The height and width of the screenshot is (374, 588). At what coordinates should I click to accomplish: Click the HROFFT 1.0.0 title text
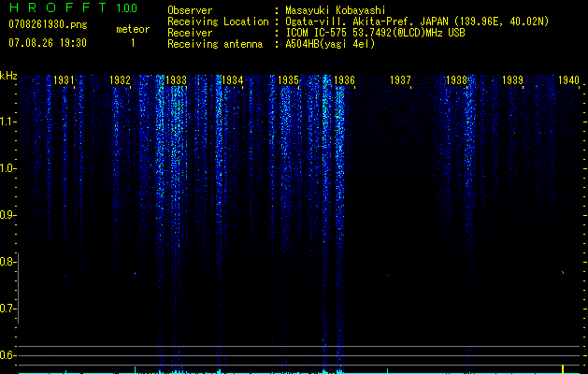point(73,7)
